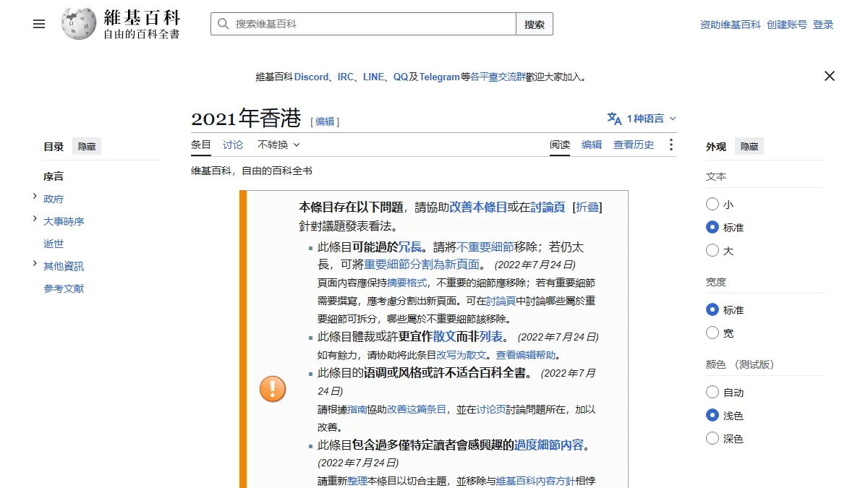Open the 查看历史 tab
868x488 pixels.
pos(634,145)
